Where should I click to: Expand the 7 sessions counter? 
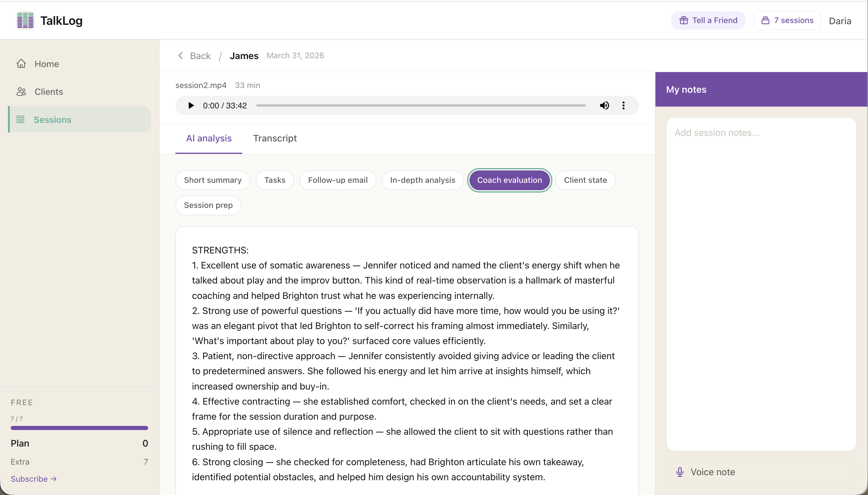pos(787,20)
